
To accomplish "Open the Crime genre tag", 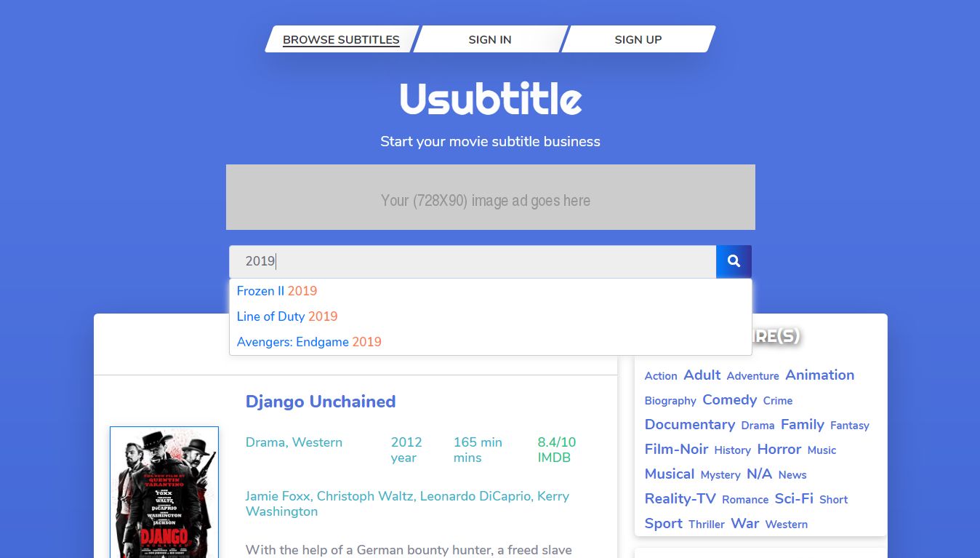I will tap(778, 401).
